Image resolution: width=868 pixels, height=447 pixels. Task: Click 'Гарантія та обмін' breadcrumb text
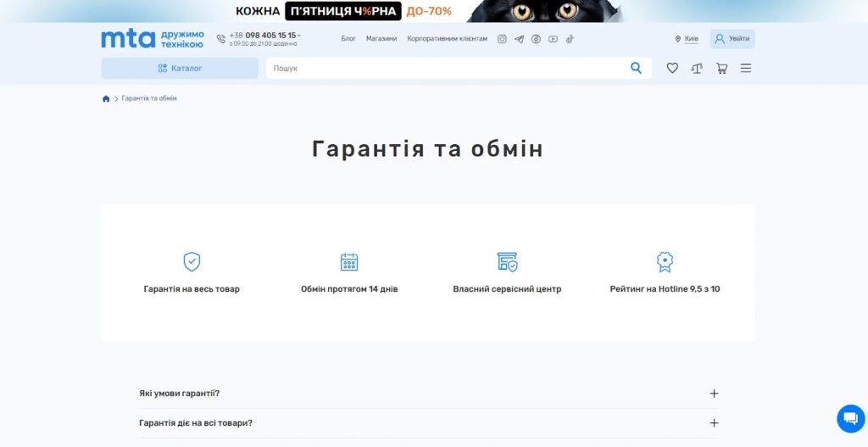149,98
